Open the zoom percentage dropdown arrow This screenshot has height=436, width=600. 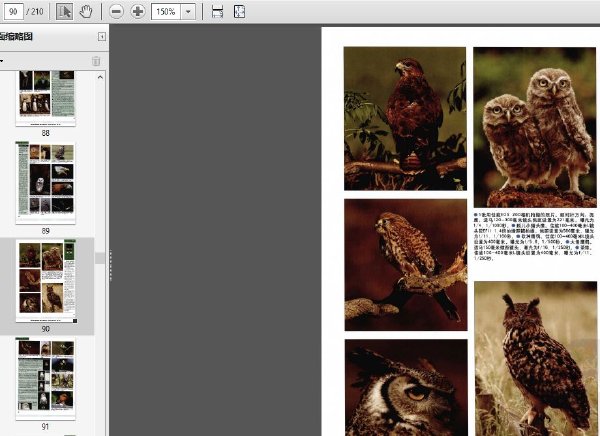point(188,11)
